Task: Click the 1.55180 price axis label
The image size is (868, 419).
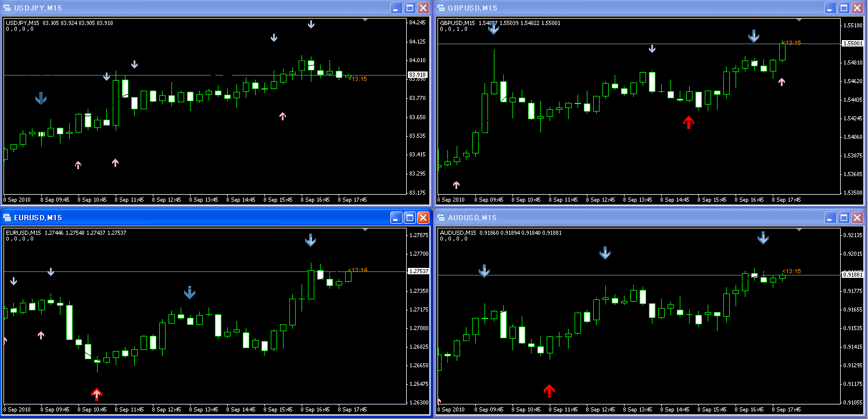Action: click(x=852, y=26)
